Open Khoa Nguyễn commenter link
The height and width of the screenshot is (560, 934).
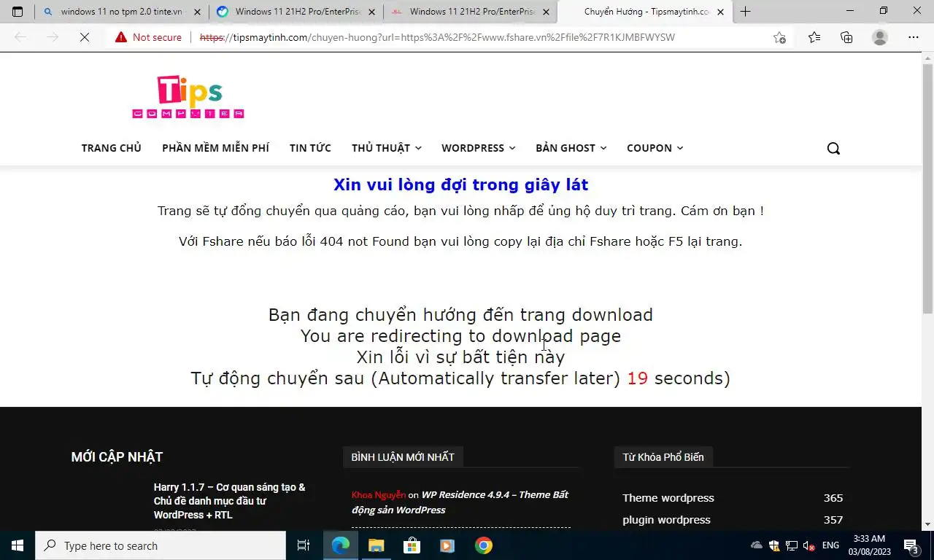click(x=379, y=495)
